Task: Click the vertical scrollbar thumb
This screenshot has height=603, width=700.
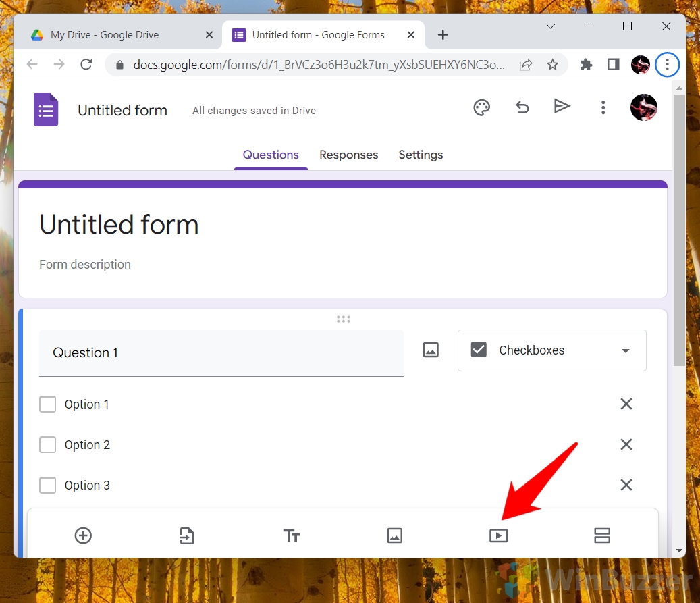Action: pyautogui.click(x=680, y=230)
